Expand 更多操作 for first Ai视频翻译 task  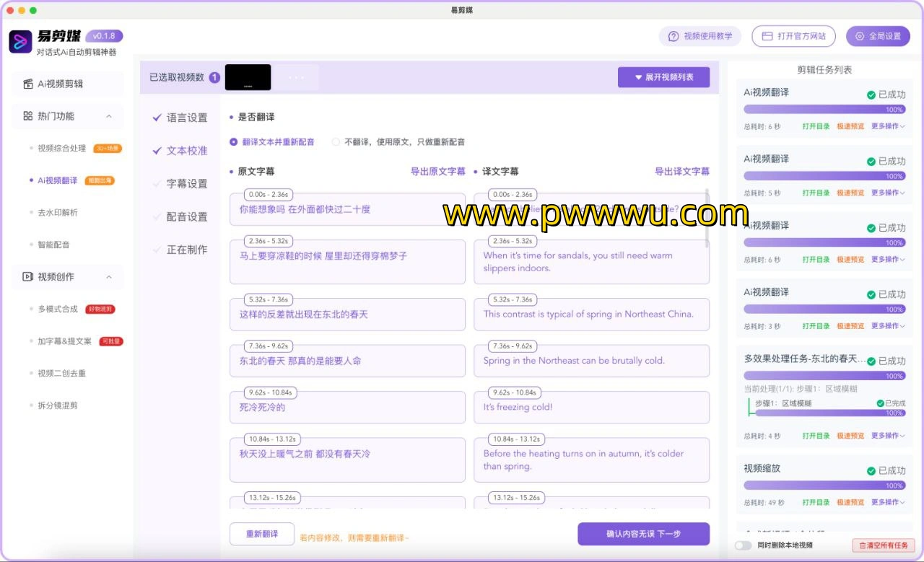tap(888, 126)
